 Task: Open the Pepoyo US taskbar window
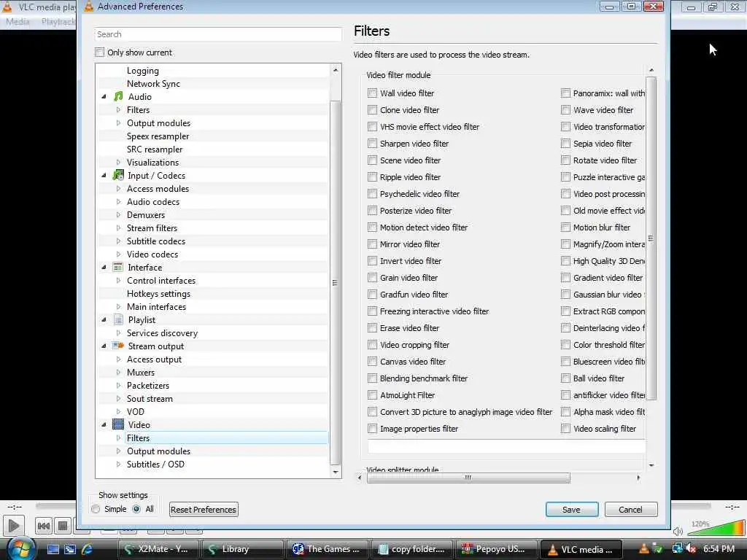(496, 549)
